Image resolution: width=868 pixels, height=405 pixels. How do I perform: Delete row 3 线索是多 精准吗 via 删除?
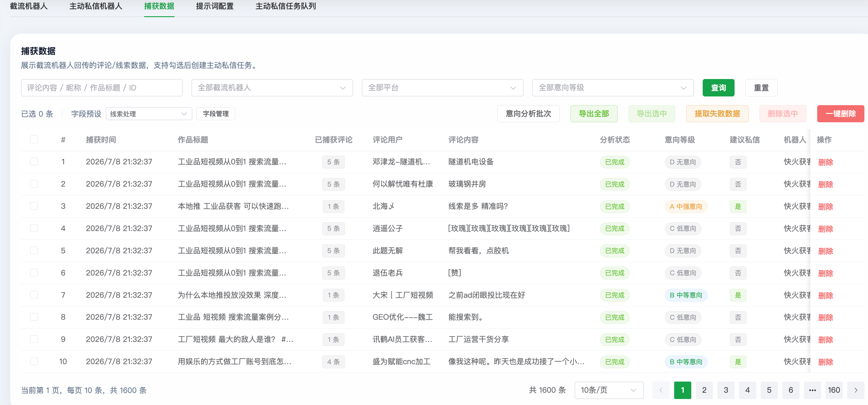tap(826, 206)
